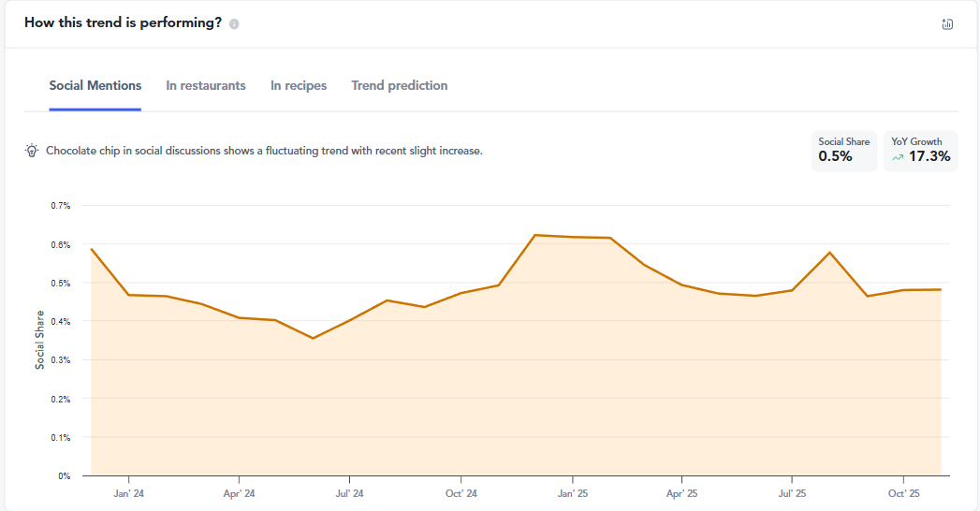Switch to the Social Mentions tab
Viewport: 980px width, 511px height.
point(95,85)
